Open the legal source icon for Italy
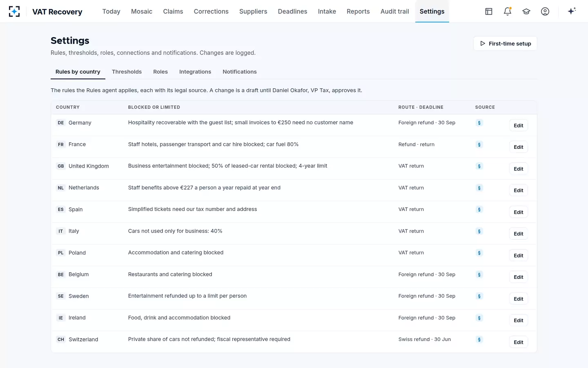Screen dimensions: 588x368 coord(479,231)
